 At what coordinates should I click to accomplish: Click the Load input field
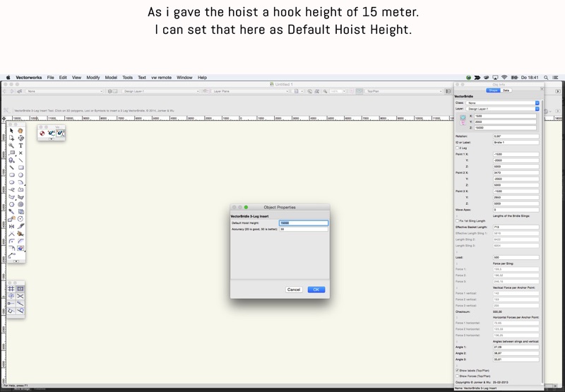point(516,257)
